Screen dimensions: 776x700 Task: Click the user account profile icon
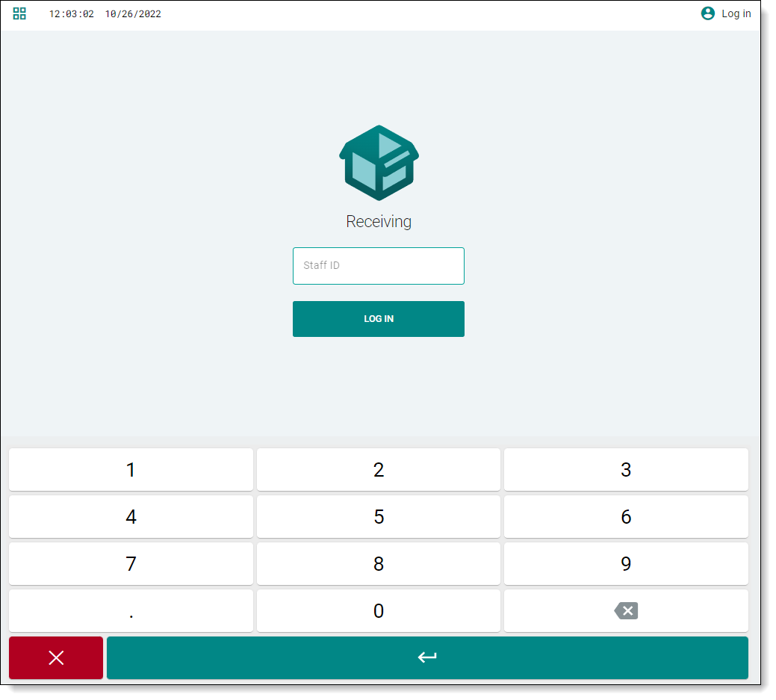pyautogui.click(x=708, y=13)
